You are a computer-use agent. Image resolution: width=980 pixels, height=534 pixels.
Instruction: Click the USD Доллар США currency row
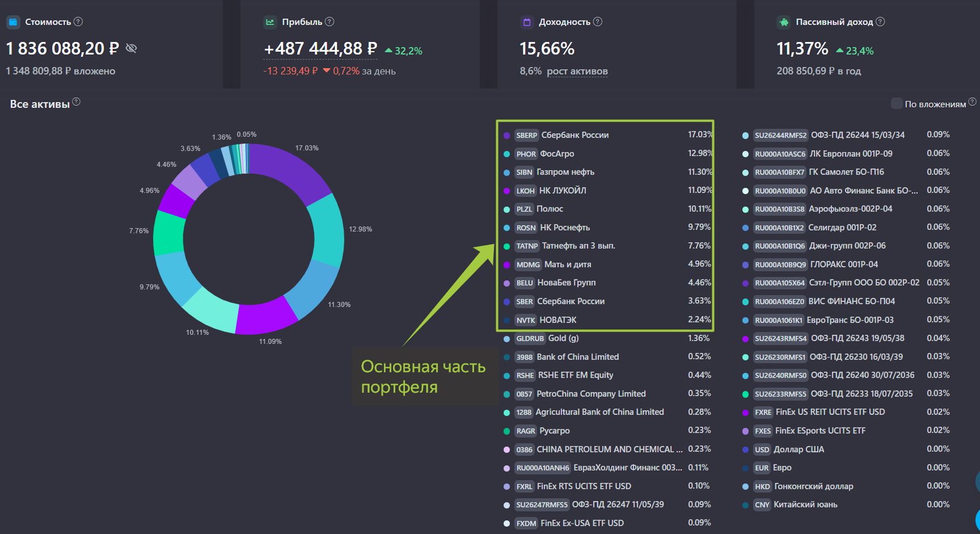(x=846, y=449)
